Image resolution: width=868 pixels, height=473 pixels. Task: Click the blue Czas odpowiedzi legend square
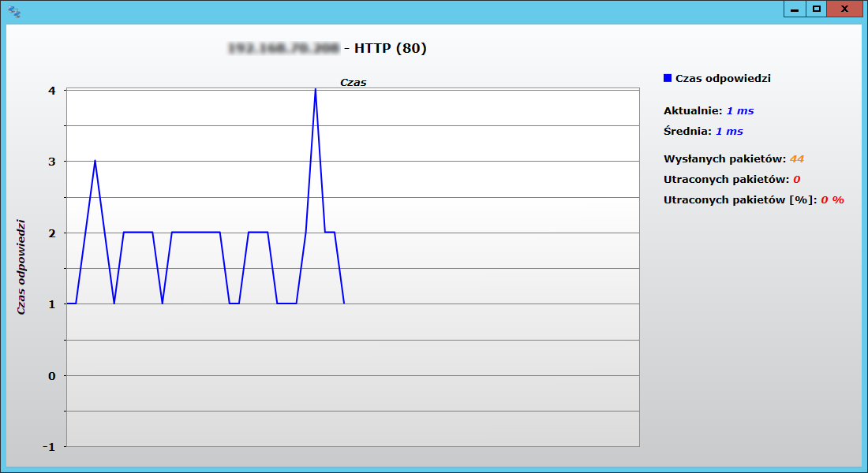[668, 78]
